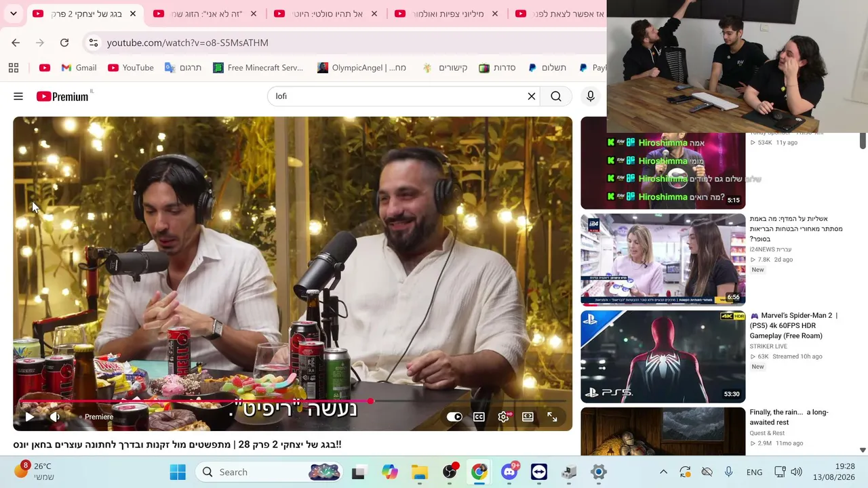Go back to the previous page

(16, 43)
